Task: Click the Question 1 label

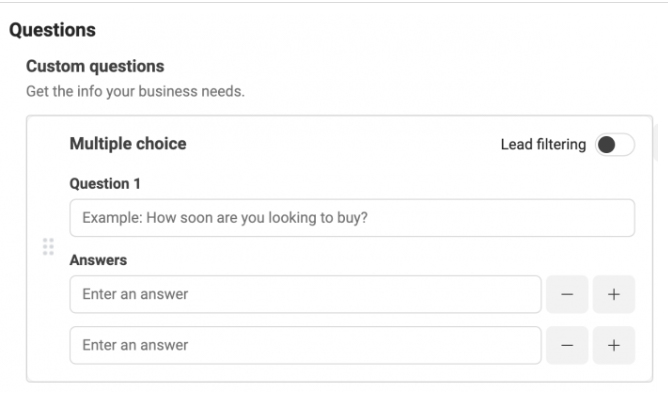Action: pos(105,184)
